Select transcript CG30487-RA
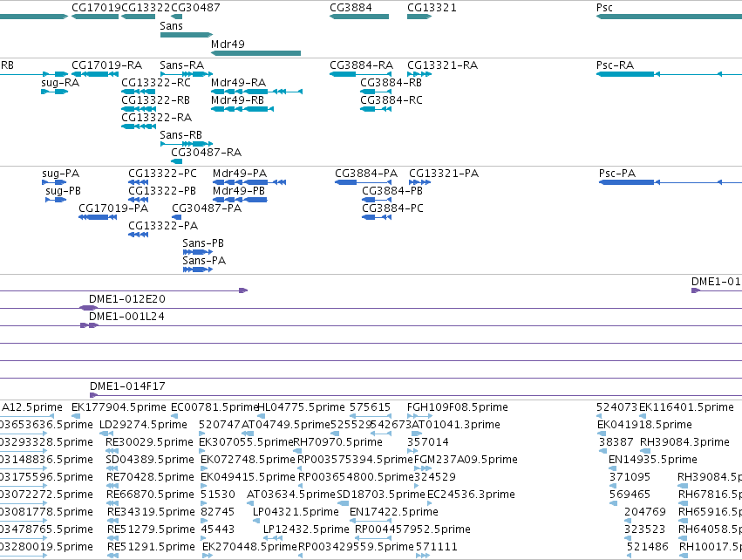The height and width of the screenshot is (560, 742). click(x=207, y=153)
